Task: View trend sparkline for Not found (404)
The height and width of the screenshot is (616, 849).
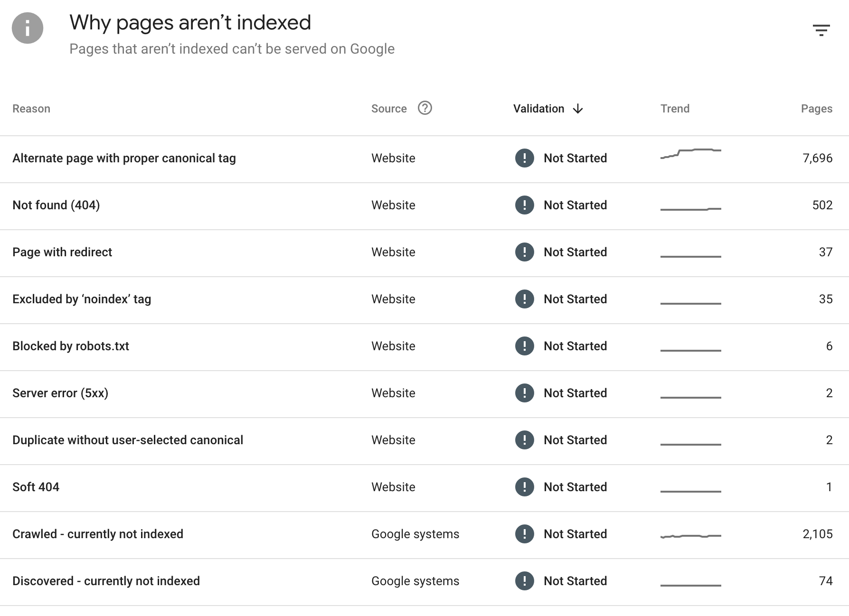Action: (x=691, y=209)
